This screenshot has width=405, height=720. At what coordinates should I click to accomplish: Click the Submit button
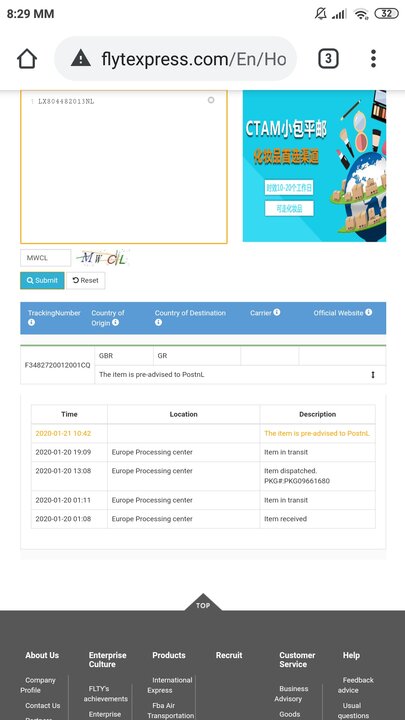pyautogui.click(x=42, y=281)
